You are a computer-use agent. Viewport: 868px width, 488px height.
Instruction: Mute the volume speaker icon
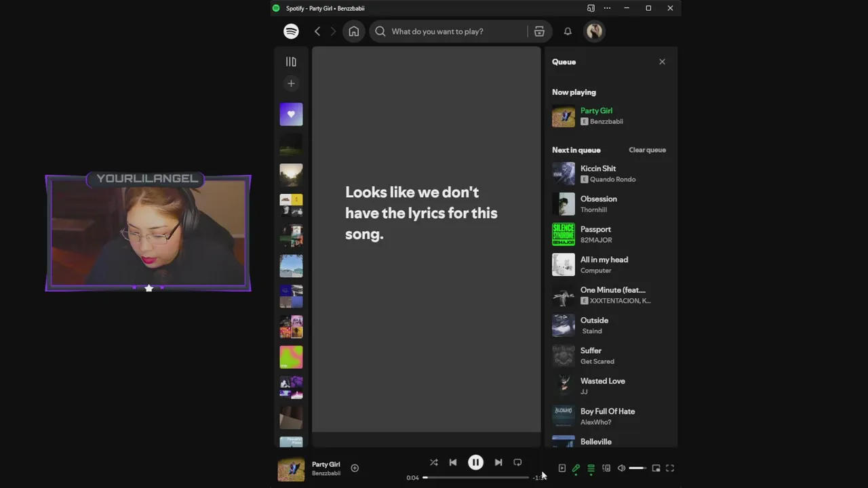[x=621, y=468]
